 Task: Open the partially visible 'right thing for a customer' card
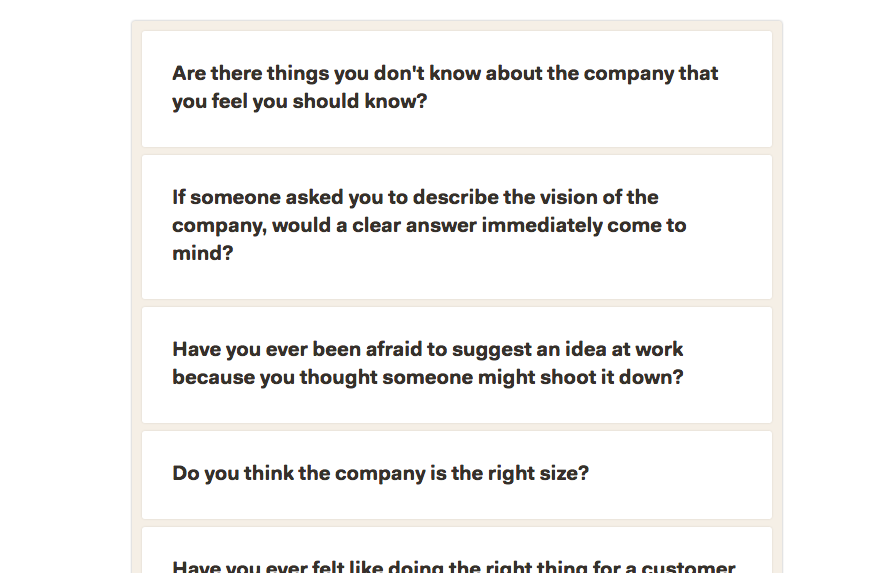coord(457,550)
